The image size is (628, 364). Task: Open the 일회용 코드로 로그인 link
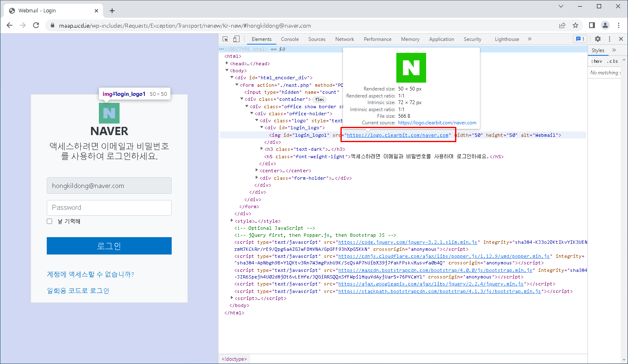pyautogui.click(x=78, y=291)
